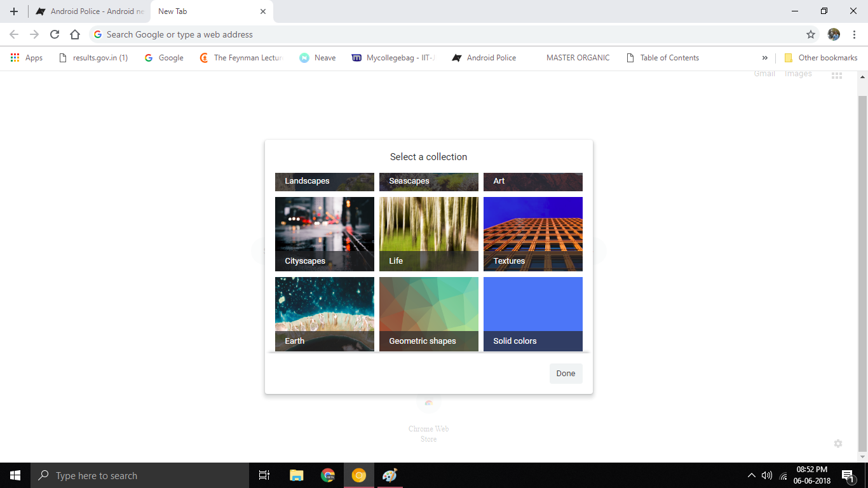Click the Reload page icon
The height and width of the screenshot is (488, 868).
click(54, 34)
